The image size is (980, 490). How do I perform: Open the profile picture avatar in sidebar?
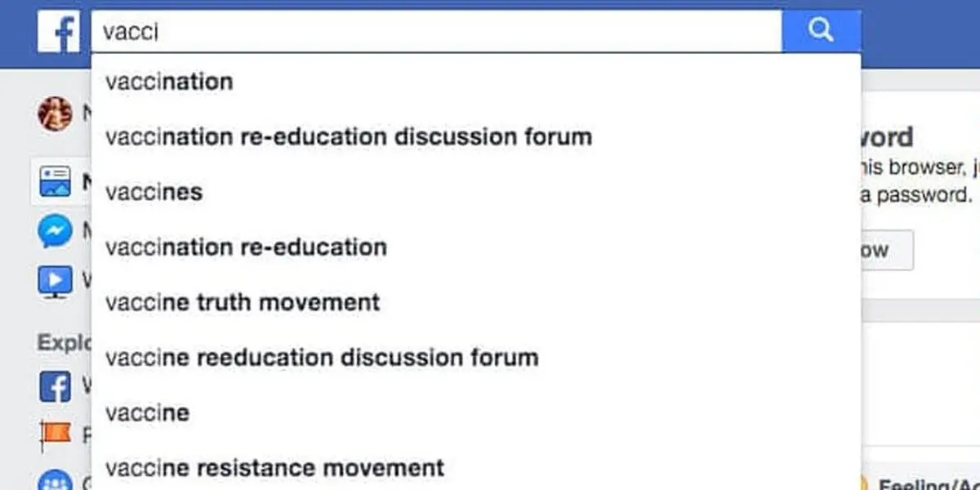(56, 114)
